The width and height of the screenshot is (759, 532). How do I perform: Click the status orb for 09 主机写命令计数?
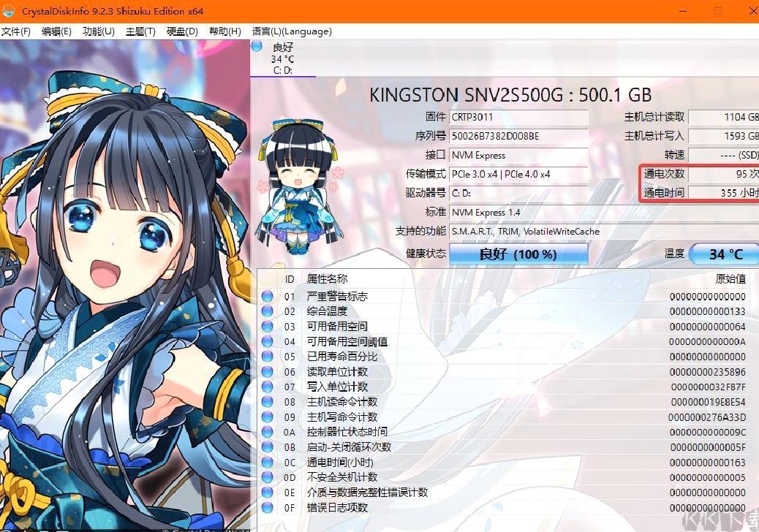coord(267,417)
